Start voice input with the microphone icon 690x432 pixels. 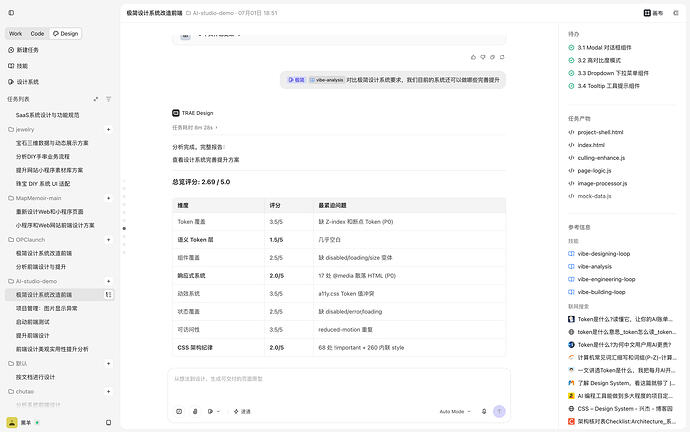click(x=484, y=412)
